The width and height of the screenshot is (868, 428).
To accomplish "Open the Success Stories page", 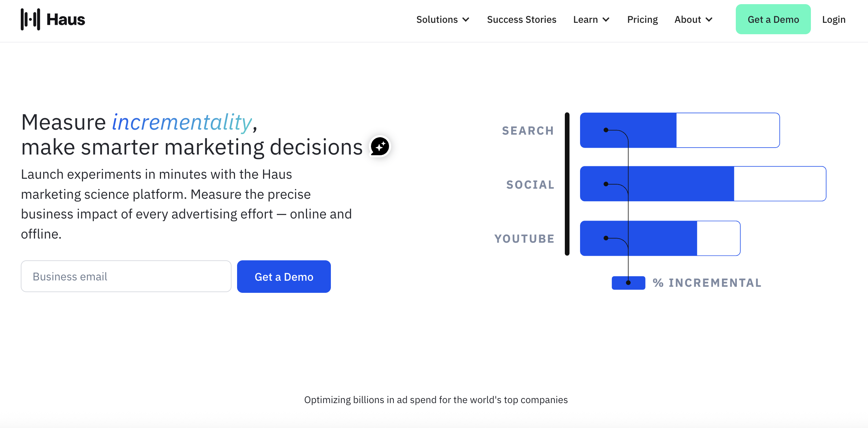I will pyautogui.click(x=521, y=19).
